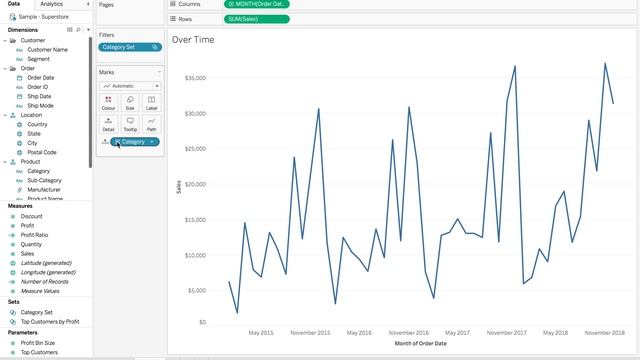Click the Sales axis label

(178, 187)
